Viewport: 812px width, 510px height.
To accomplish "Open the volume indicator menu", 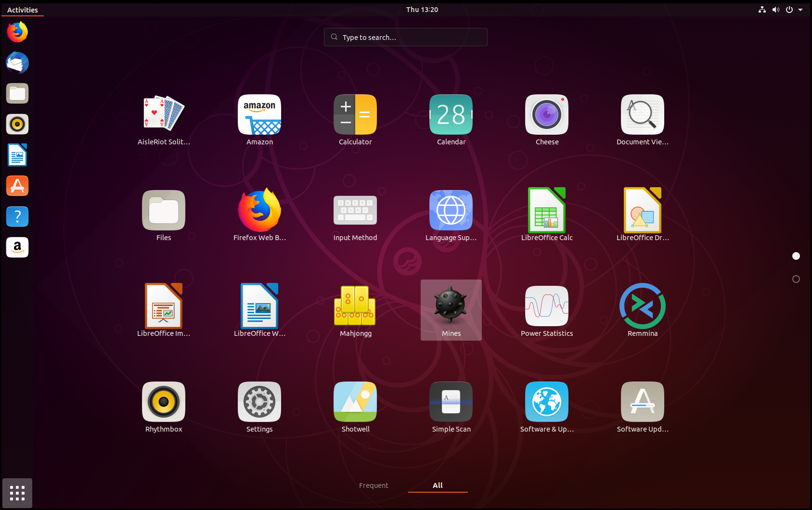I will click(x=775, y=10).
